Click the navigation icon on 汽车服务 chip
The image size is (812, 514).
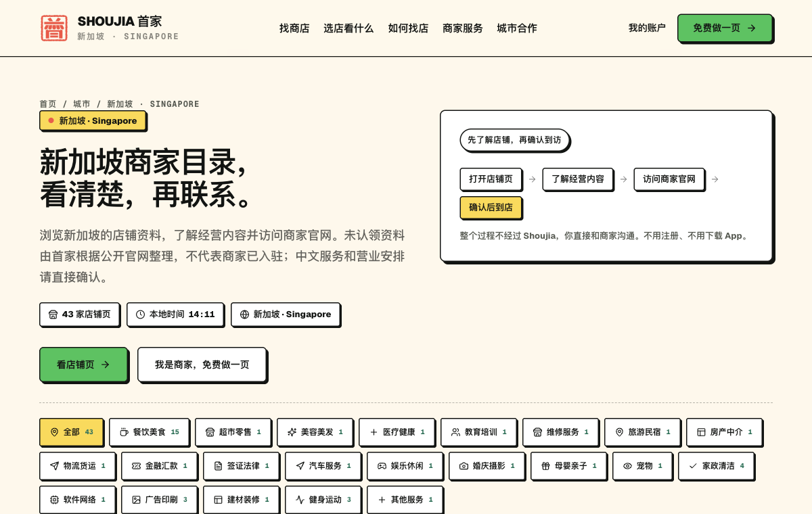[300, 466]
